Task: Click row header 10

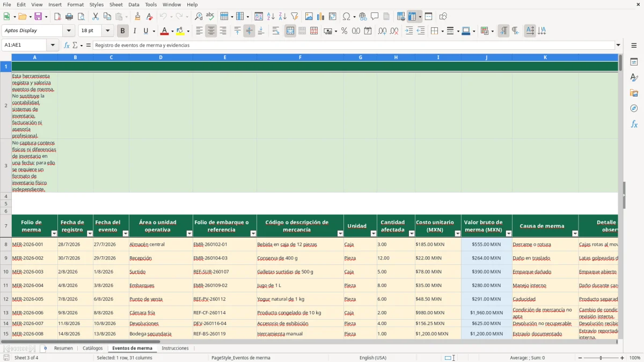Action: click(6, 272)
